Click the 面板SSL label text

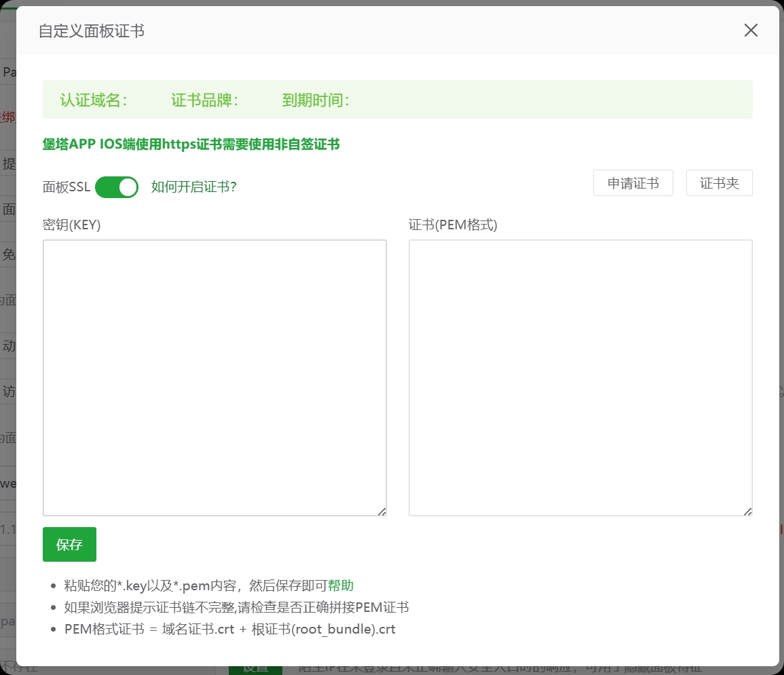point(66,187)
